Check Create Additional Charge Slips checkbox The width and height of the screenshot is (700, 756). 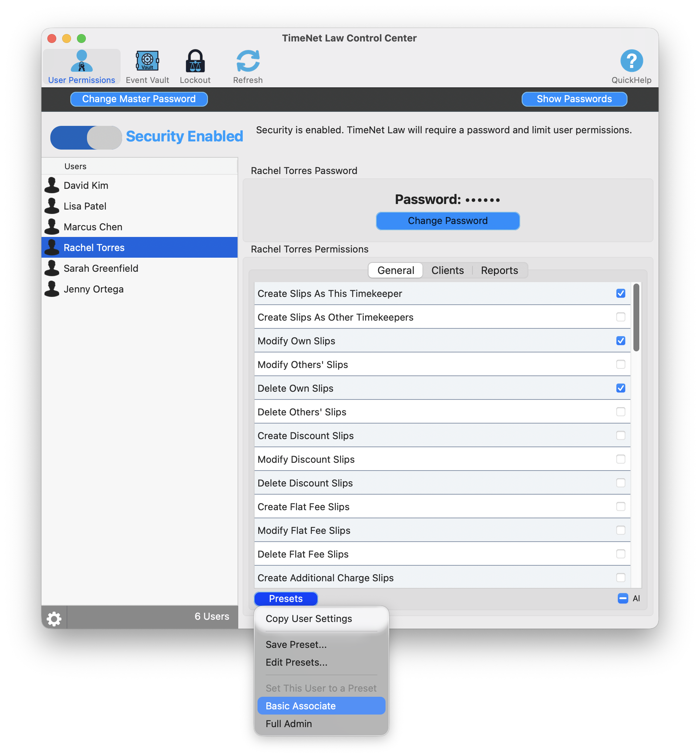620,578
